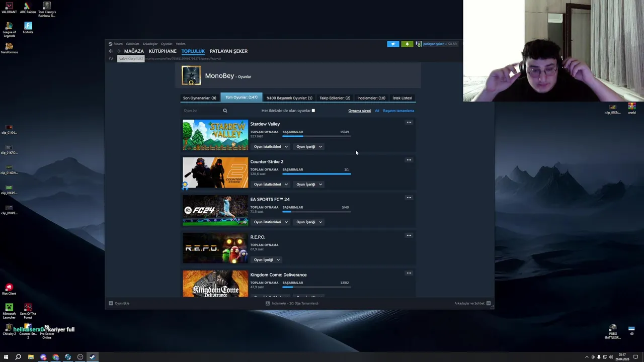Open the Steam menu
Viewport: 644px width, 362px height.
(118, 44)
